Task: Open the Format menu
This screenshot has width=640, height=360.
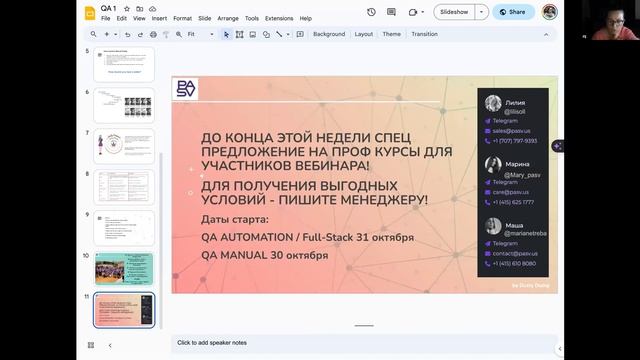Action: 182,18
